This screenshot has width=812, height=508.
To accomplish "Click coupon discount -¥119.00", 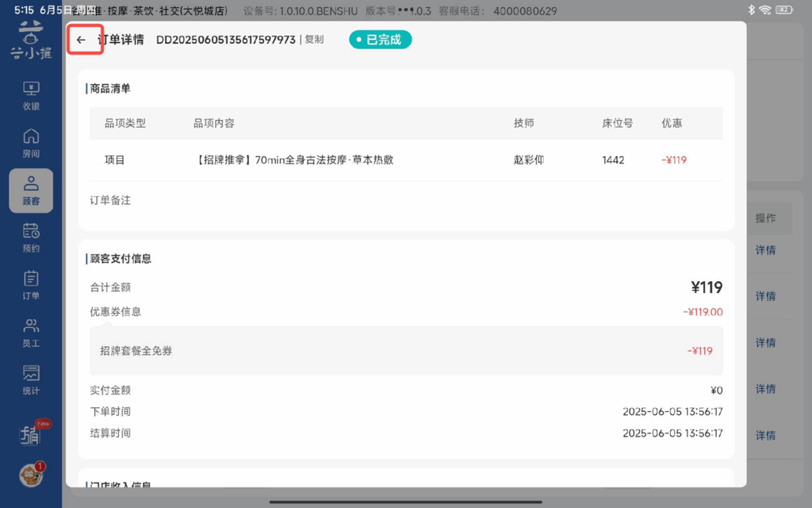I will click(703, 312).
